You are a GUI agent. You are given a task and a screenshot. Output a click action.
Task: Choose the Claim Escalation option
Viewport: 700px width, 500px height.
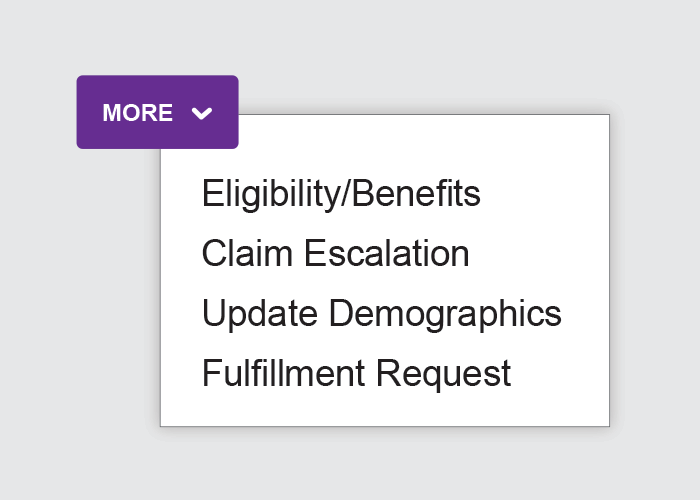pyautogui.click(x=336, y=253)
